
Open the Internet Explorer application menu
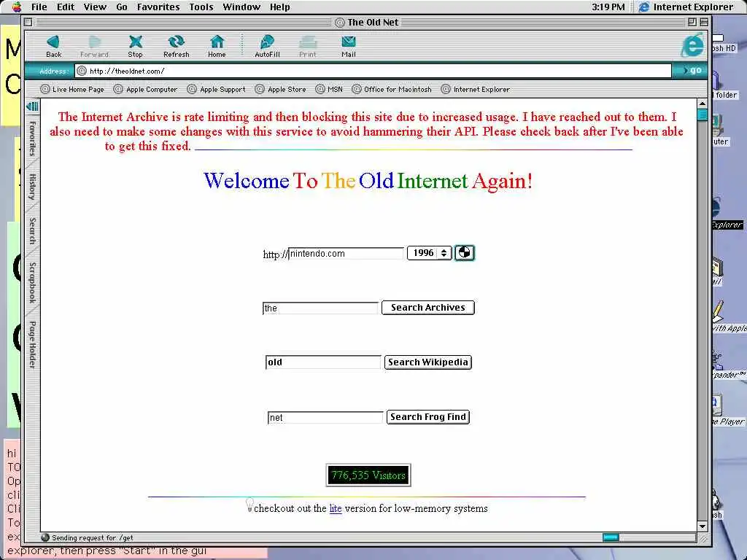pos(686,7)
